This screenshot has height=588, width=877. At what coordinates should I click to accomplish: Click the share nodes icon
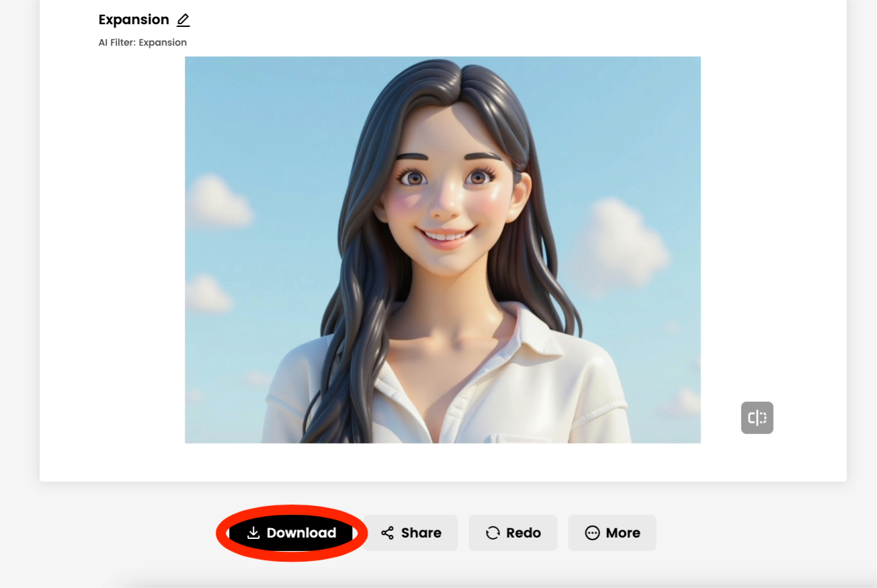[x=387, y=533]
